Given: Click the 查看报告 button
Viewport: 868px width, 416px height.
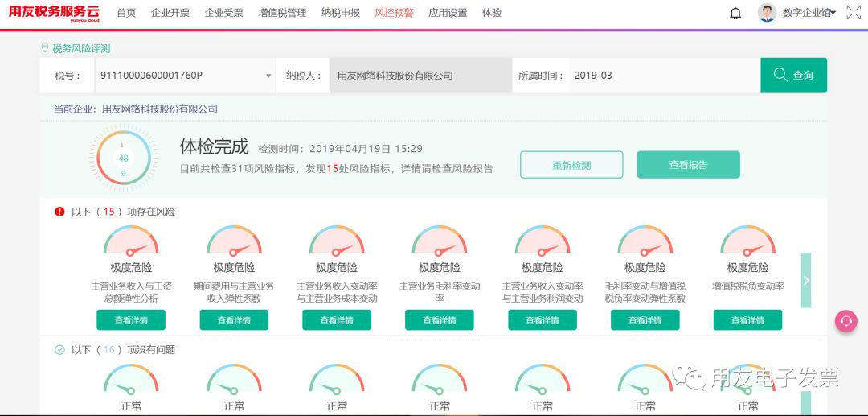Looking at the screenshot, I should coord(688,164).
